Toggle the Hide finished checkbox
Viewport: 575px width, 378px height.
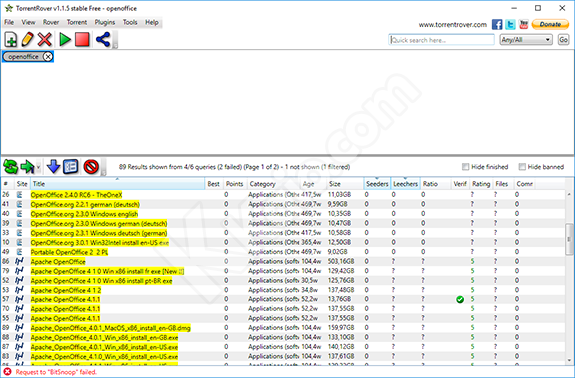click(465, 167)
